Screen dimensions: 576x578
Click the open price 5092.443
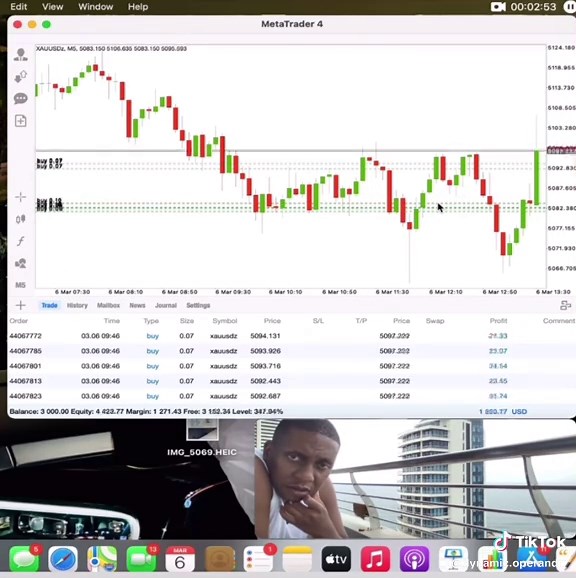click(x=265, y=381)
